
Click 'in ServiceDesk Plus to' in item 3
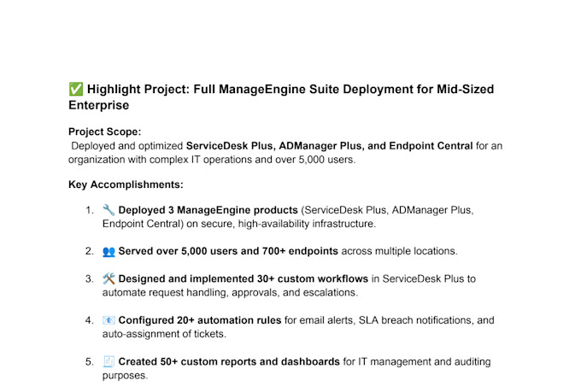pyautogui.click(x=424, y=278)
